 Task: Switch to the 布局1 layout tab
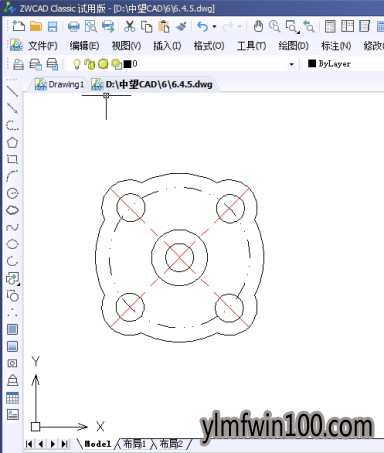click(134, 444)
